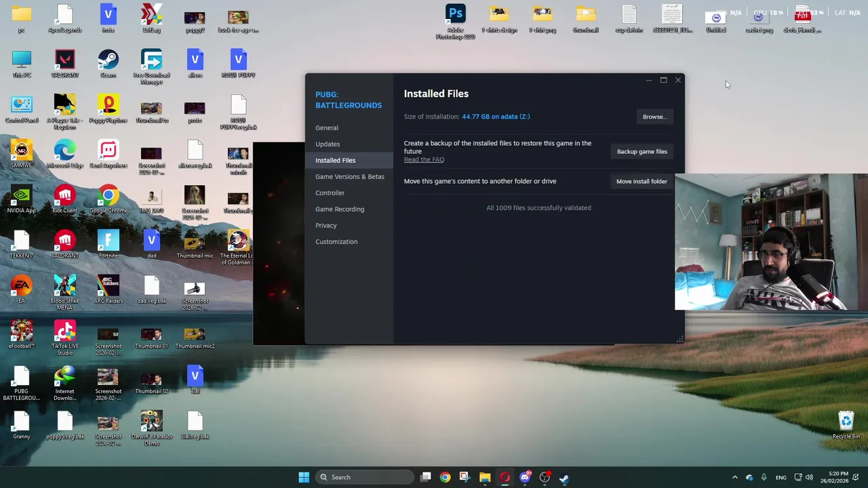
Task: Open the Windows Start menu
Action: click(304, 477)
